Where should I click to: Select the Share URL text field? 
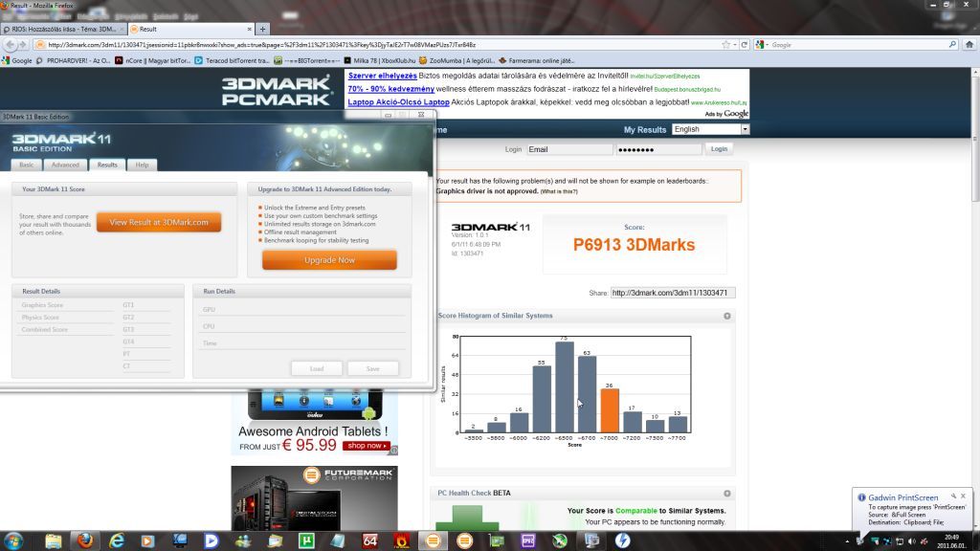point(673,293)
